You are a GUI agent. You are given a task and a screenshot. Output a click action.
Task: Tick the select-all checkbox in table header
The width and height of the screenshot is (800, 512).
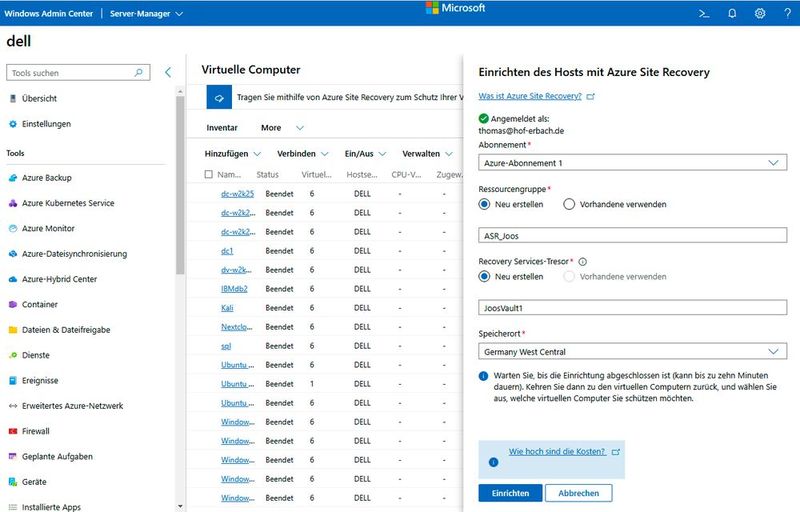208,174
